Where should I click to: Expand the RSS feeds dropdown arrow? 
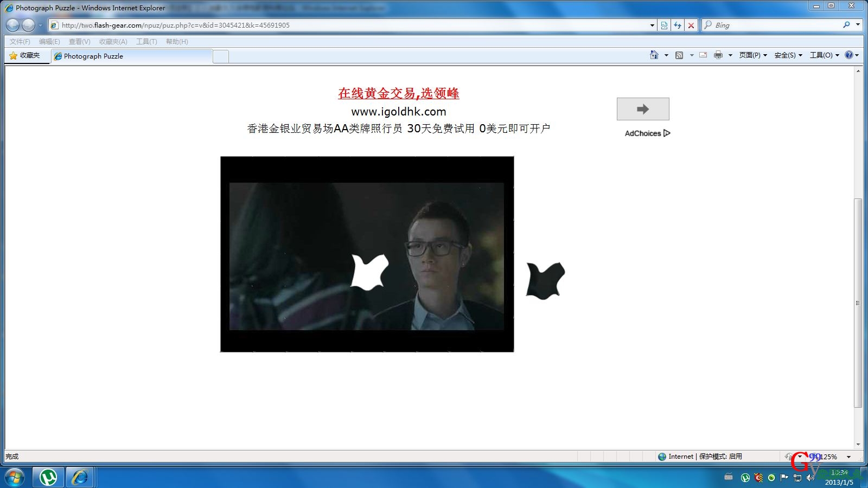tap(692, 55)
